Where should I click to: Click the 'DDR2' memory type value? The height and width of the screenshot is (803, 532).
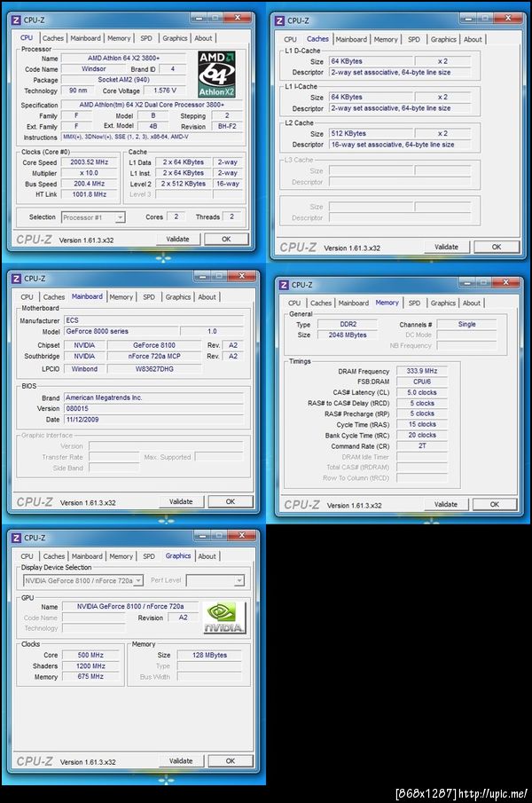pyautogui.click(x=348, y=324)
